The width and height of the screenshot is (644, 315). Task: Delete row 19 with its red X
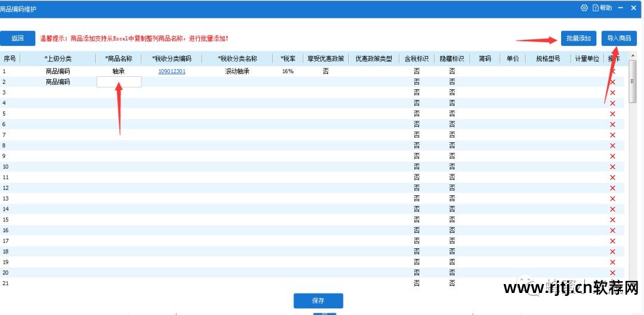point(612,263)
